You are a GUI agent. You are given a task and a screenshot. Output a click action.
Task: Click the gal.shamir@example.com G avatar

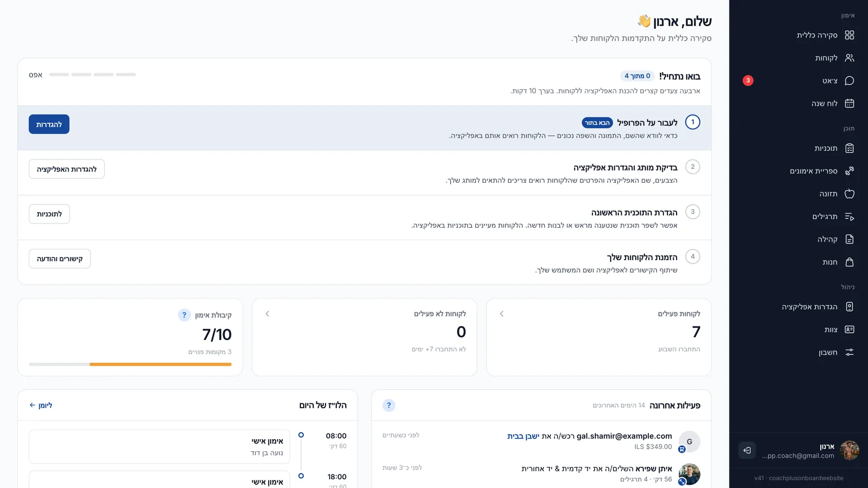tap(690, 442)
